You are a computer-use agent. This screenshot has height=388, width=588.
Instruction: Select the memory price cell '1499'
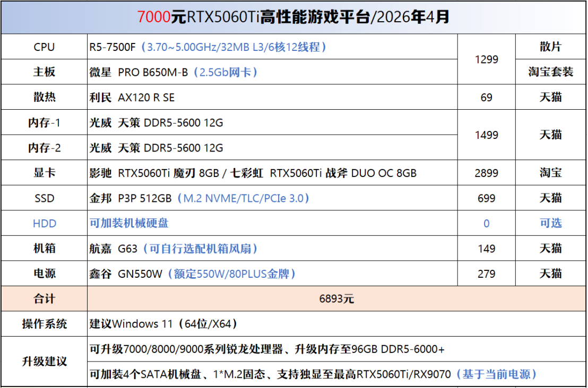tap(487, 135)
